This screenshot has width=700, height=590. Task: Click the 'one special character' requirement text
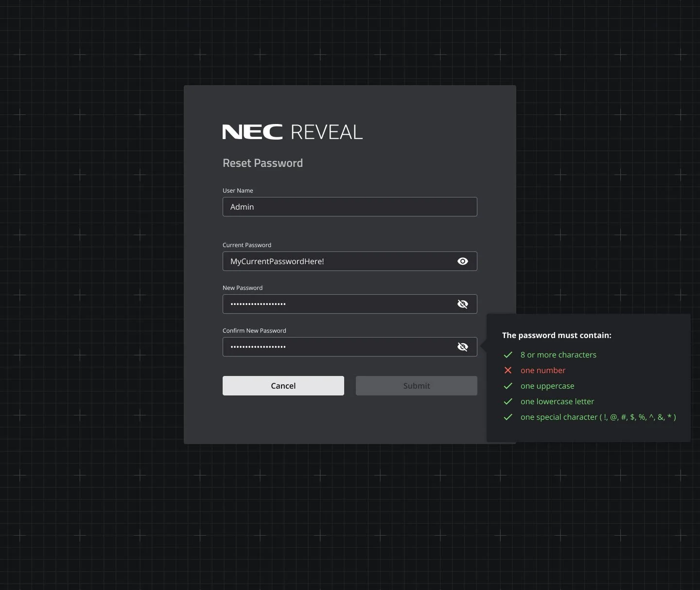click(x=598, y=417)
